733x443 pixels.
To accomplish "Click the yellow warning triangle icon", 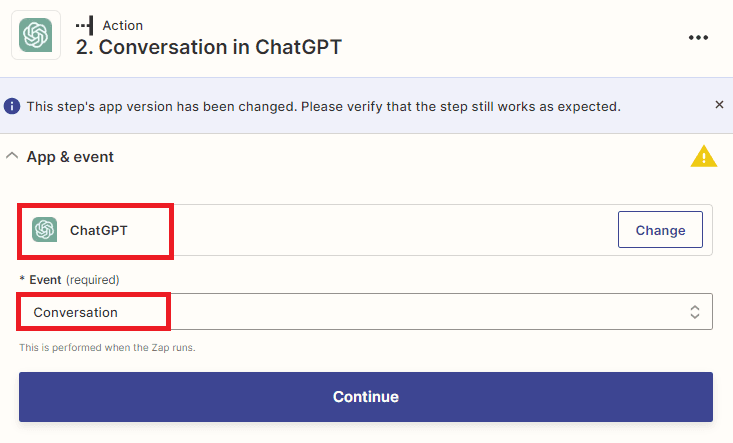I will (x=704, y=157).
